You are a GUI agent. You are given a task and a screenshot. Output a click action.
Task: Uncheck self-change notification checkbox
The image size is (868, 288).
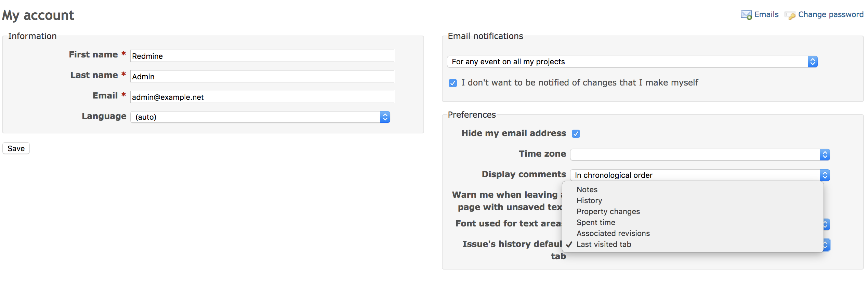[453, 83]
